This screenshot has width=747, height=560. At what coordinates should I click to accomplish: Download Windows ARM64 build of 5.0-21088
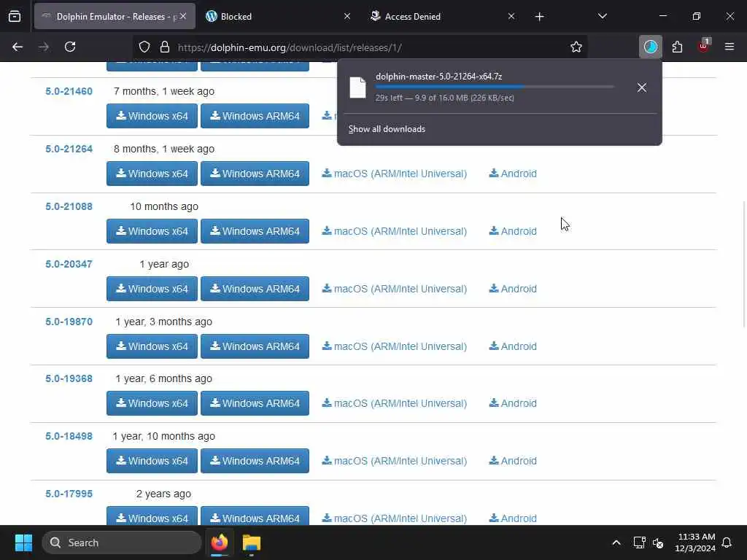coord(255,231)
